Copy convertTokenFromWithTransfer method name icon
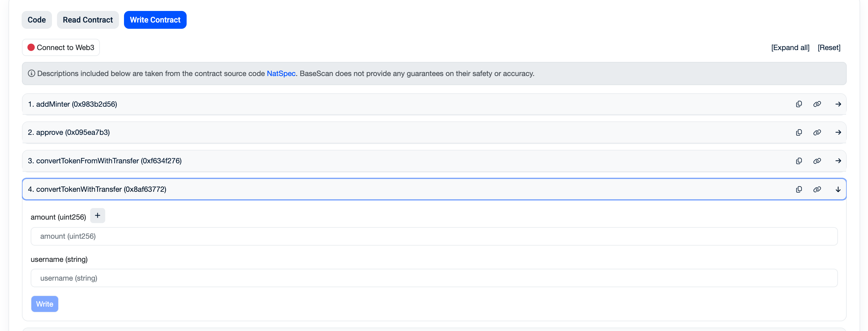The width and height of the screenshot is (868, 331). pos(798,161)
